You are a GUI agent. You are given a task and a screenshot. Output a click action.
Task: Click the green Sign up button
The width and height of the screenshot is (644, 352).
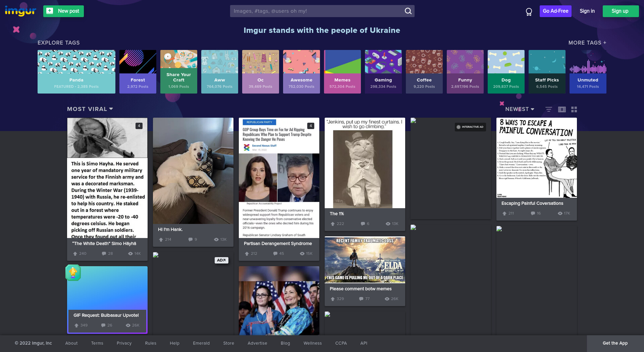pos(621,11)
